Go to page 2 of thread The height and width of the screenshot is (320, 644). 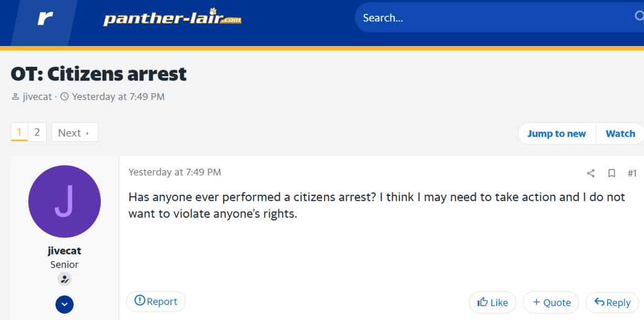coord(37,132)
